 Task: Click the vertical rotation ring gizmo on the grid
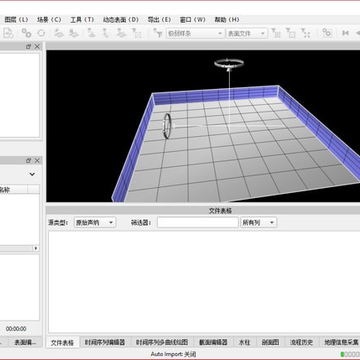[168, 126]
